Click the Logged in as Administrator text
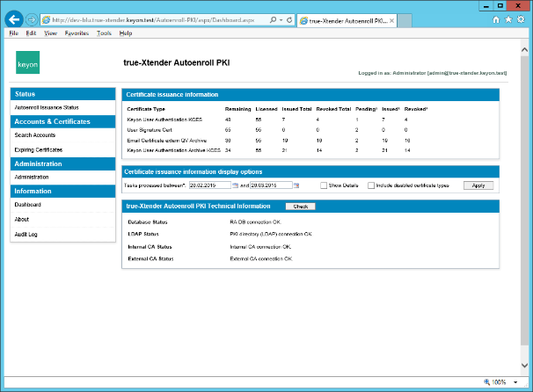533x392 pixels. pyautogui.click(x=433, y=73)
